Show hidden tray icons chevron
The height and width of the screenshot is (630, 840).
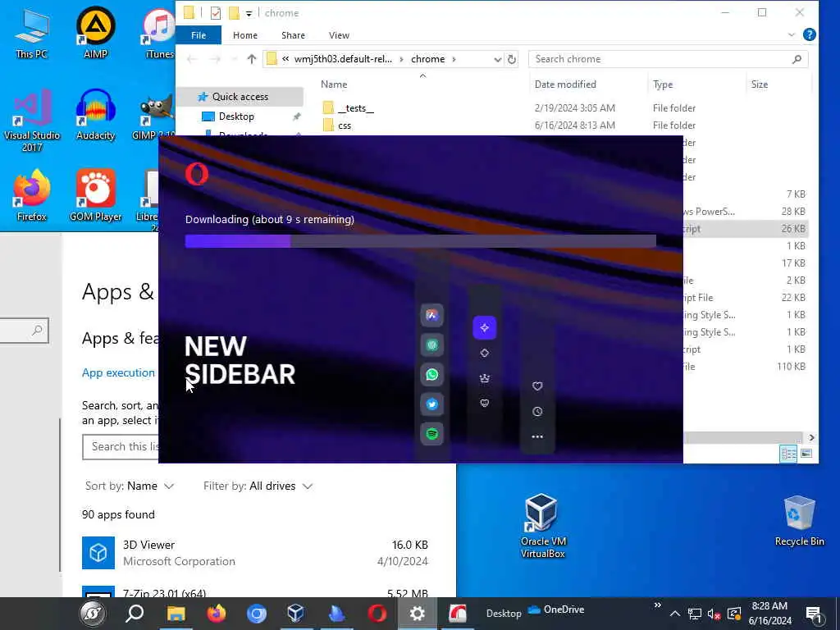tap(674, 614)
